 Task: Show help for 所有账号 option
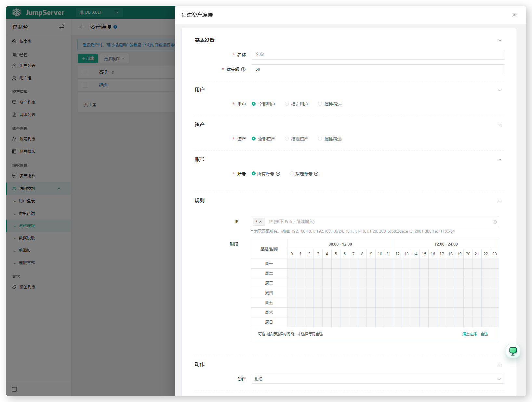point(278,174)
